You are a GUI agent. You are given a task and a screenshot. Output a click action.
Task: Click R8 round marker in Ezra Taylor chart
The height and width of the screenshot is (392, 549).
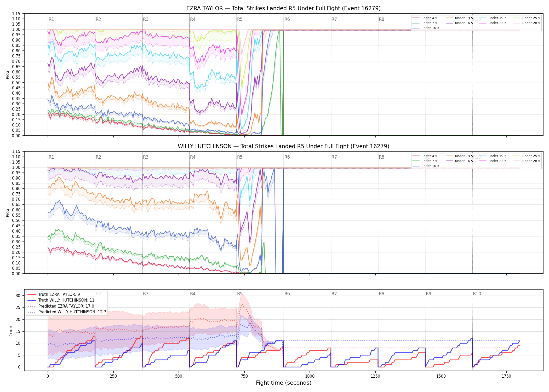pos(381,19)
